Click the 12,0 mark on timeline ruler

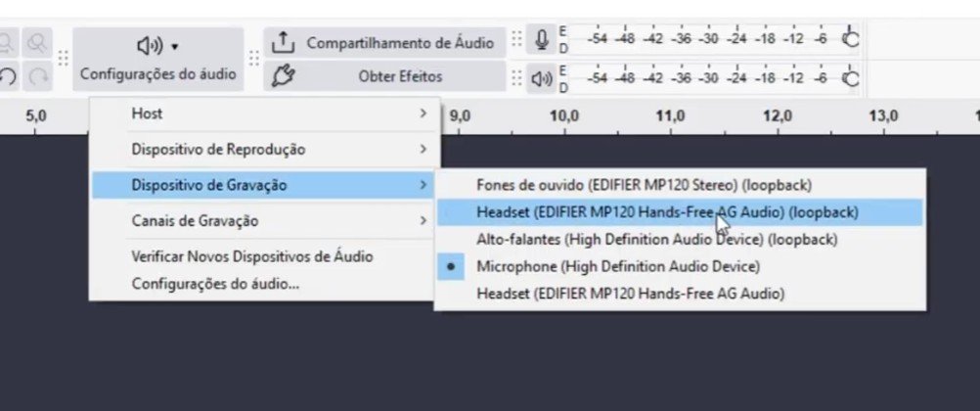778,115
